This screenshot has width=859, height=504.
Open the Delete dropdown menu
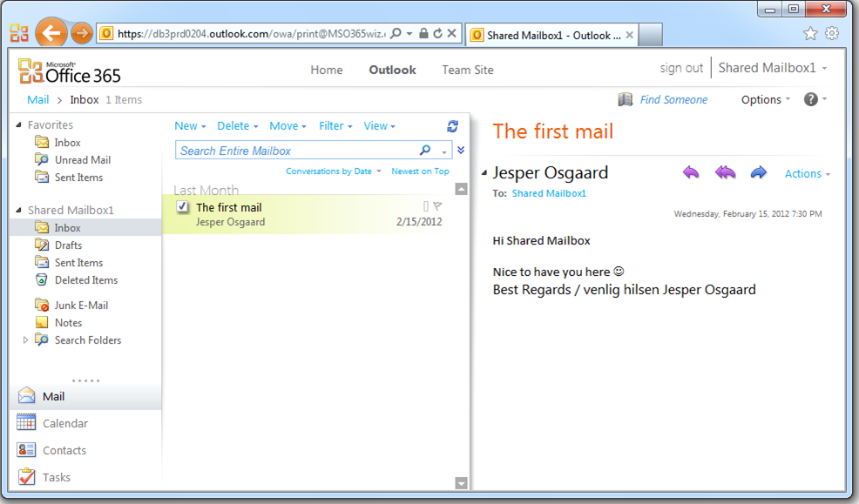pyautogui.click(x=237, y=126)
